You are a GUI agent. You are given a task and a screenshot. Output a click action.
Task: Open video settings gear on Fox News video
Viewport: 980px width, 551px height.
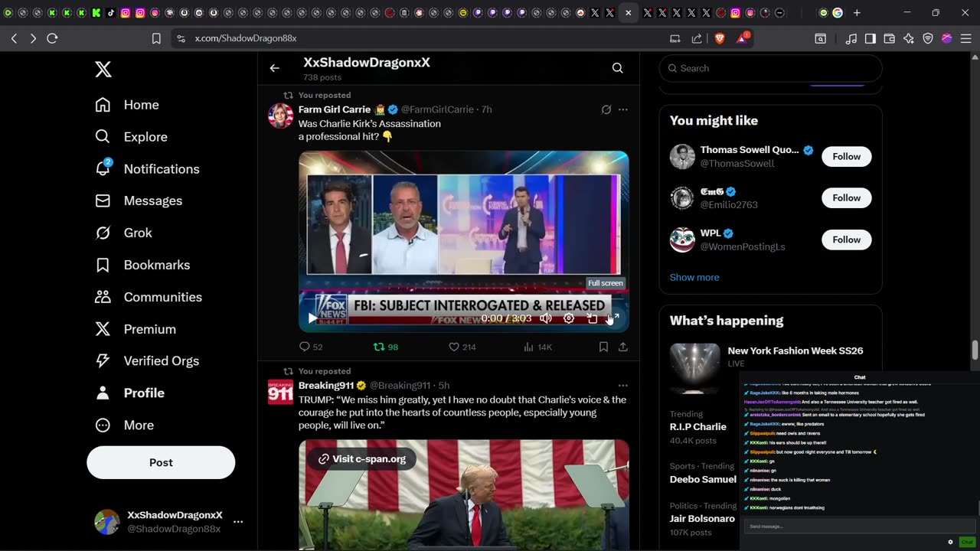(x=569, y=318)
